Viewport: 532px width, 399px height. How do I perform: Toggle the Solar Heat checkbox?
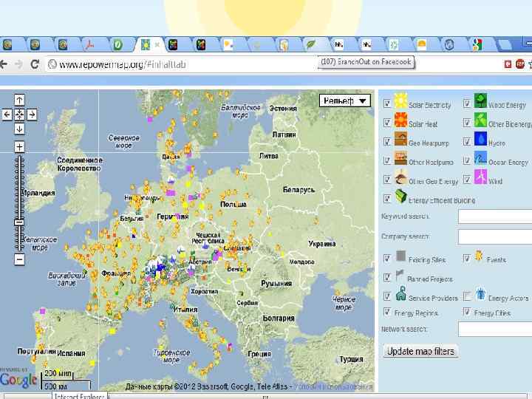point(387,122)
